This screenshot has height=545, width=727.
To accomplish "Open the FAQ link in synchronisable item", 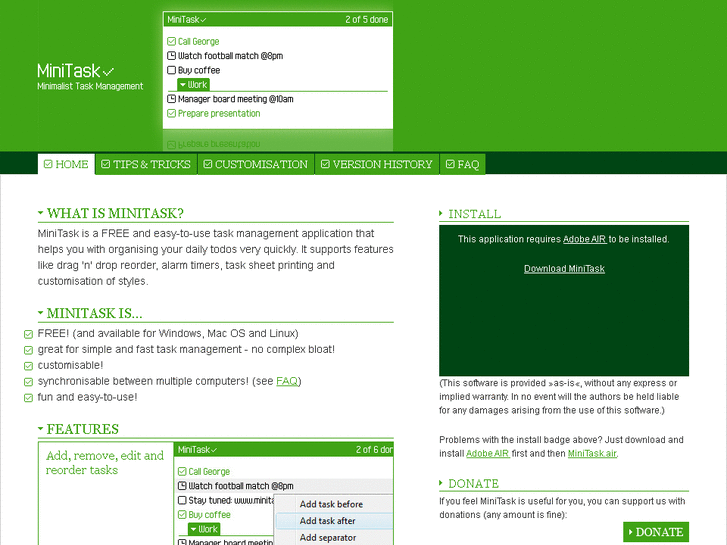I will (x=287, y=381).
